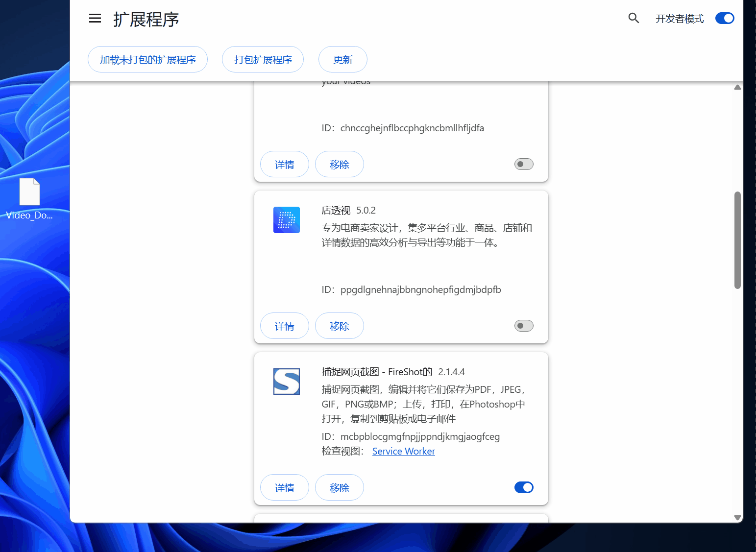Screen dimensions: 756x552
Task: Enable the 店透视 extension toggle
Action: pyautogui.click(x=523, y=326)
